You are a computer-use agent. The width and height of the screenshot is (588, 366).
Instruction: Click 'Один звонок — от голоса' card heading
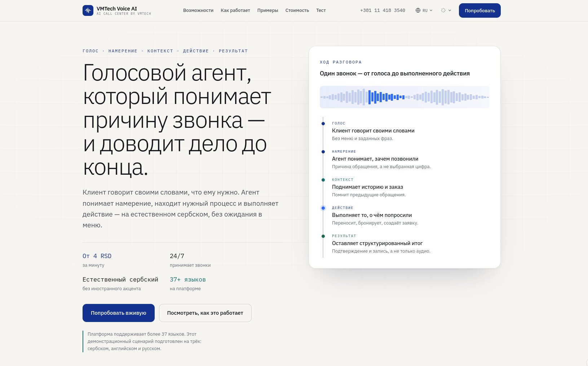(395, 73)
